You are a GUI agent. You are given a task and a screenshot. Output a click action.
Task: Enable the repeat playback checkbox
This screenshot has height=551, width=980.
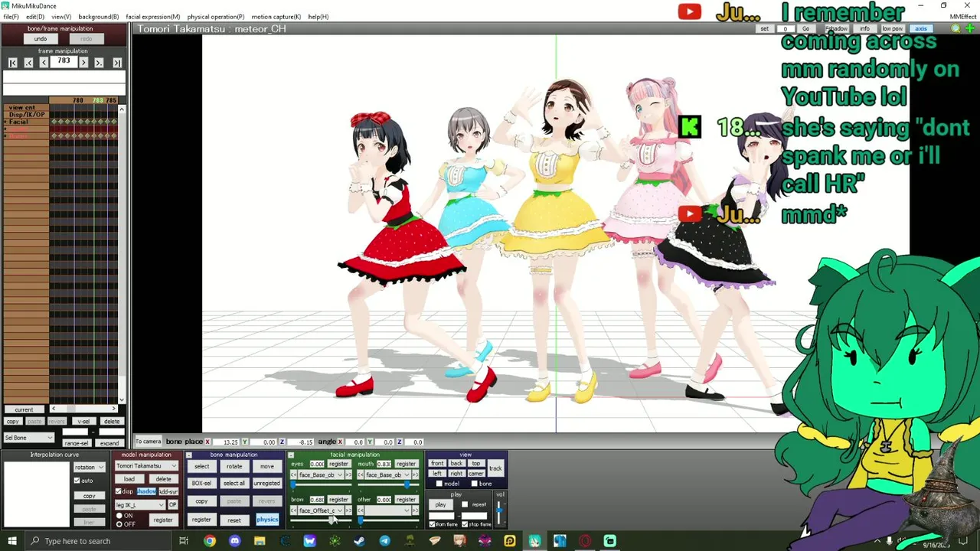pyautogui.click(x=465, y=504)
